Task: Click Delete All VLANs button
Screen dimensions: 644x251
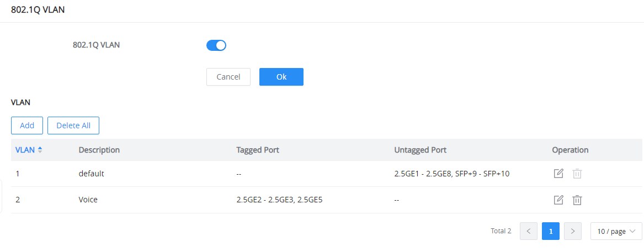Action: 73,125
